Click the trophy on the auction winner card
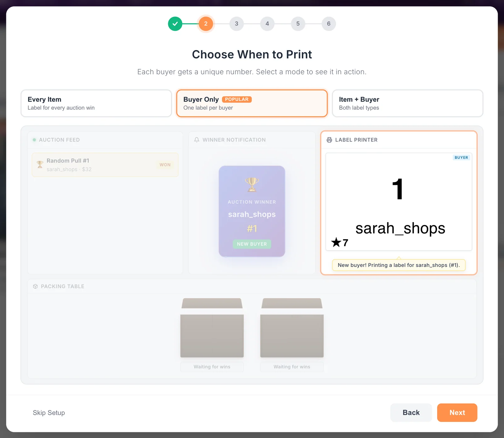 pyautogui.click(x=252, y=185)
